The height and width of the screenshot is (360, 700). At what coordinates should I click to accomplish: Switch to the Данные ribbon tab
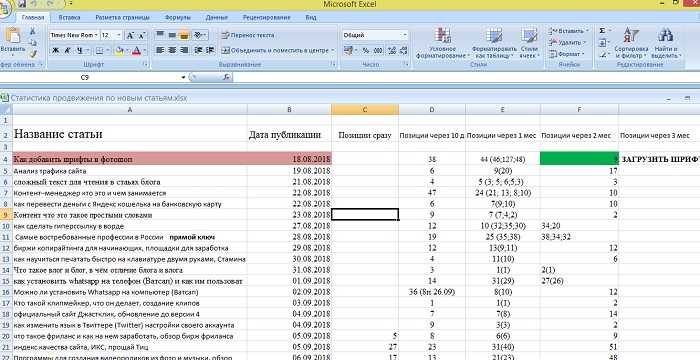(217, 17)
